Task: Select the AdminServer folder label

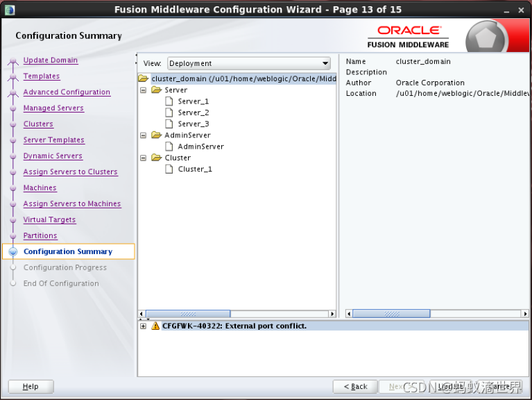Action: [x=188, y=135]
